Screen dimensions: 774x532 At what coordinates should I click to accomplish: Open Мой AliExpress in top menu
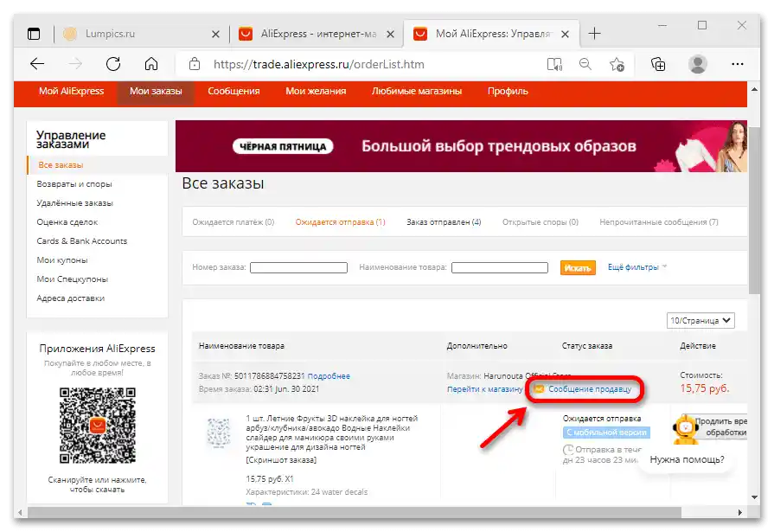click(x=71, y=92)
